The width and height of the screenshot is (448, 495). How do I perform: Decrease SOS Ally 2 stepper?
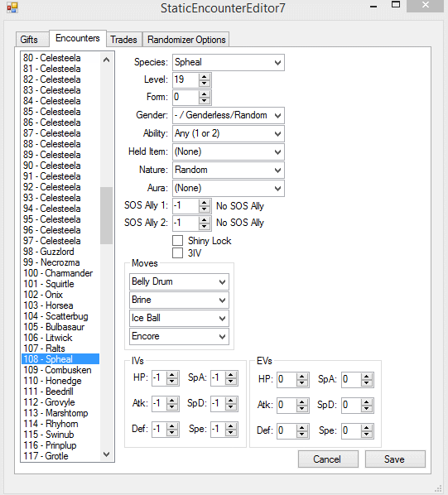click(x=205, y=226)
